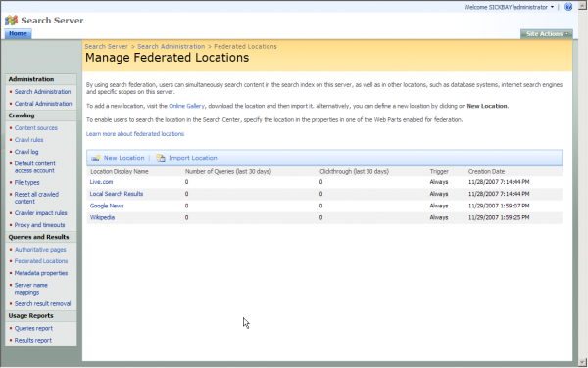Click Import Location link in toolbar
The image size is (588, 368).
pos(193,158)
